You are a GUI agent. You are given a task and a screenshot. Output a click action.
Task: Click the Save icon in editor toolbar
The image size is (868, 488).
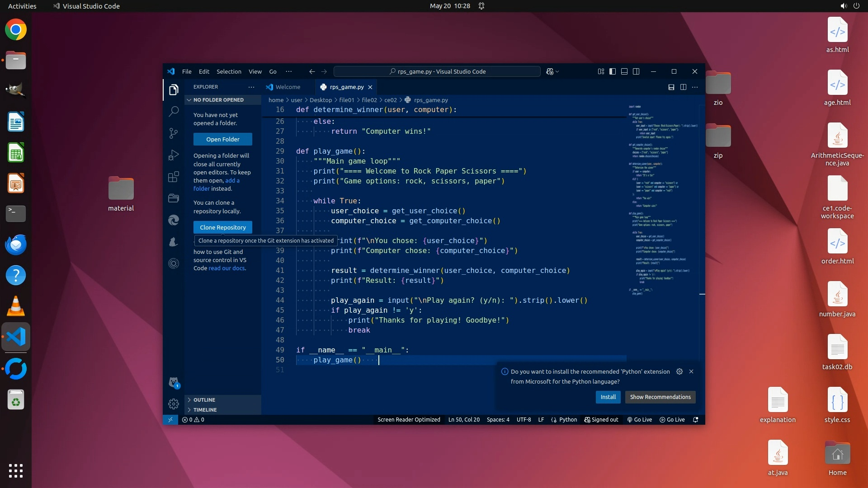(671, 87)
